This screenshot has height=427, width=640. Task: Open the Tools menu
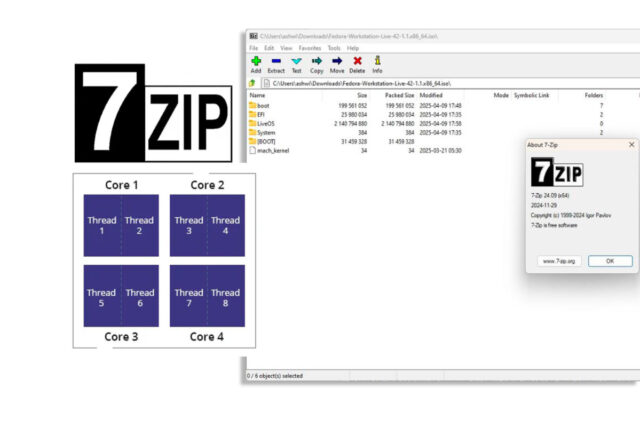(334, 48)
